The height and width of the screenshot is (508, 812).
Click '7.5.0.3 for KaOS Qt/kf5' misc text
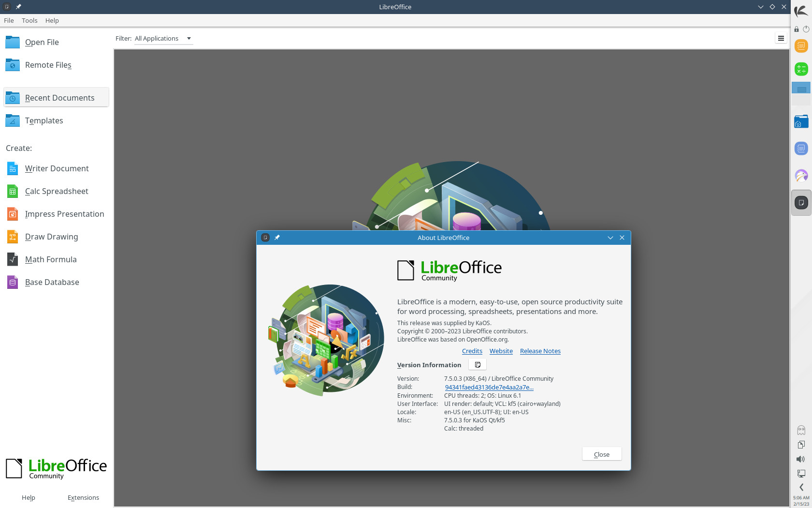(475, 420)
